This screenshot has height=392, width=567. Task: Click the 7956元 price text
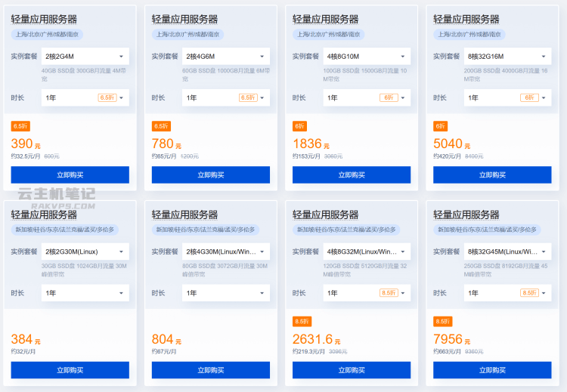tap(451, 339)
